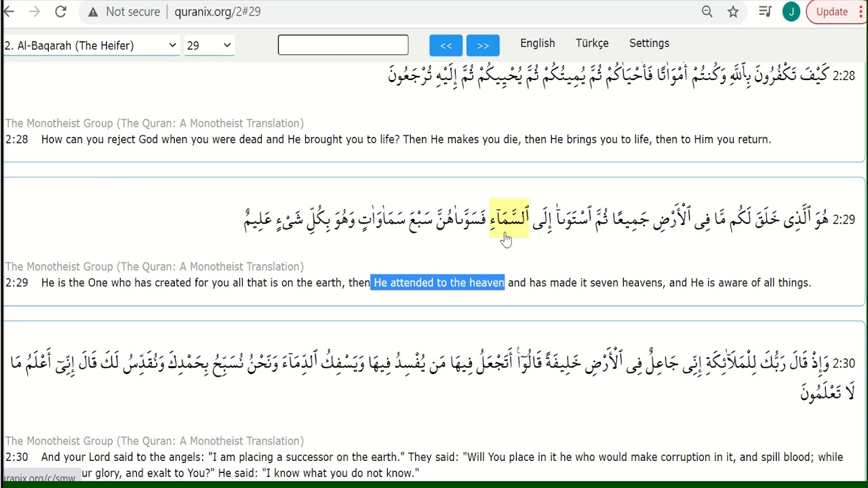Select verse reference 2:28 beside Arabic text
This screenshot has height=488, width=868.
(x=844, y=77)
